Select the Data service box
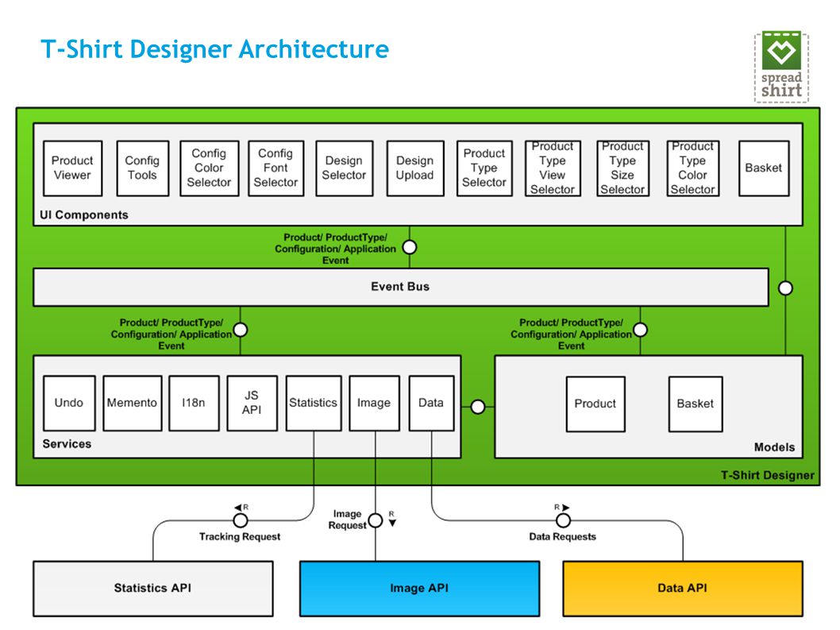This screenshot has width=840, height=630. point(431,404)
